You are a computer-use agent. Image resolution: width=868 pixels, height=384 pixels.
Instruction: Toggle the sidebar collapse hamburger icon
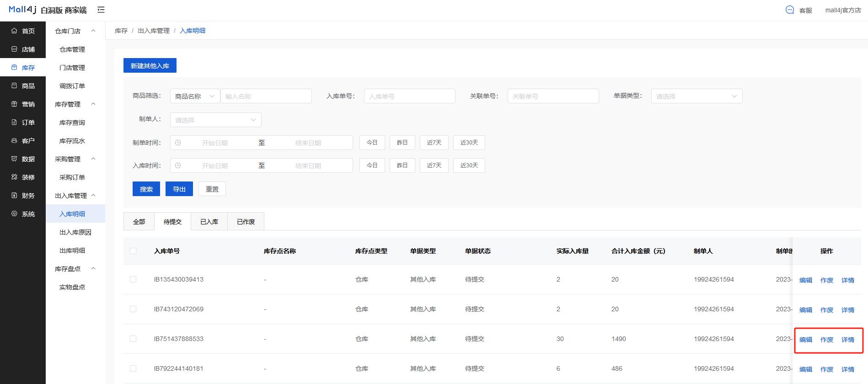[x=101, y=10]
